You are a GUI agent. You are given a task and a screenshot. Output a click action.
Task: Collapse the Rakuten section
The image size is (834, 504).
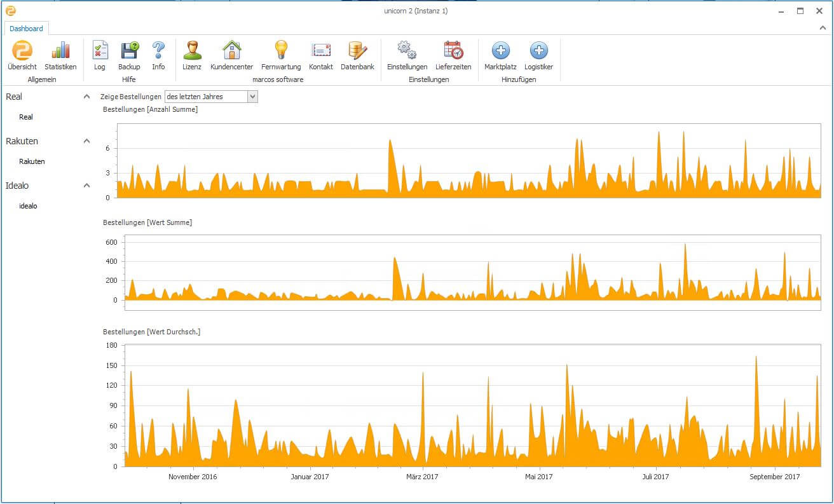86,140
